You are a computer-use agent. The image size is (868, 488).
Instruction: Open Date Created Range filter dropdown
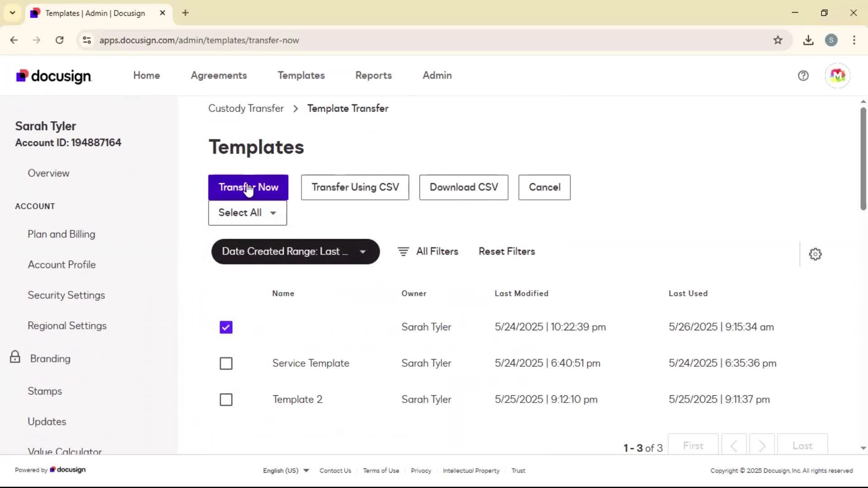pos(295,252)
